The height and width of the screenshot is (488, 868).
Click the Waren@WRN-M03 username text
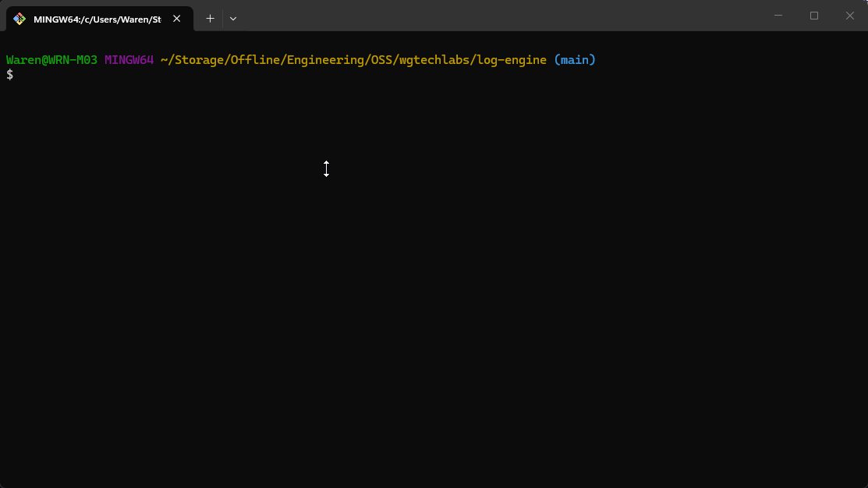(51, 60)
